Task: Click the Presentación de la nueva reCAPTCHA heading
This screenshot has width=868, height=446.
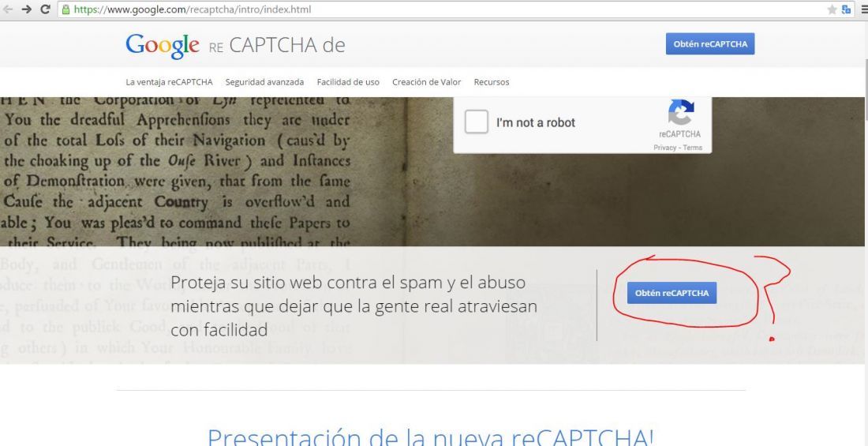Action: (x=430, y=437)
